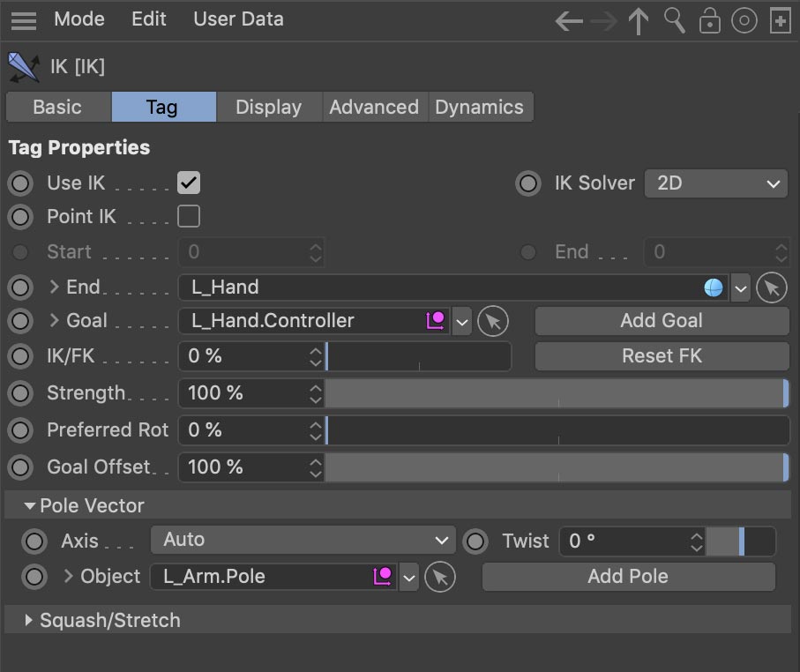Open the Mode menu
The width and height of the screenshot is (800, 672).
tap(79, 19)
